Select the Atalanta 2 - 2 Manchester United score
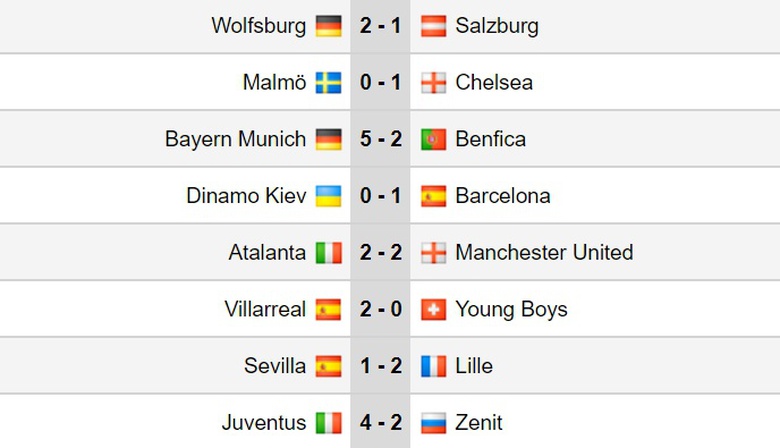 [x=380, y=253]
